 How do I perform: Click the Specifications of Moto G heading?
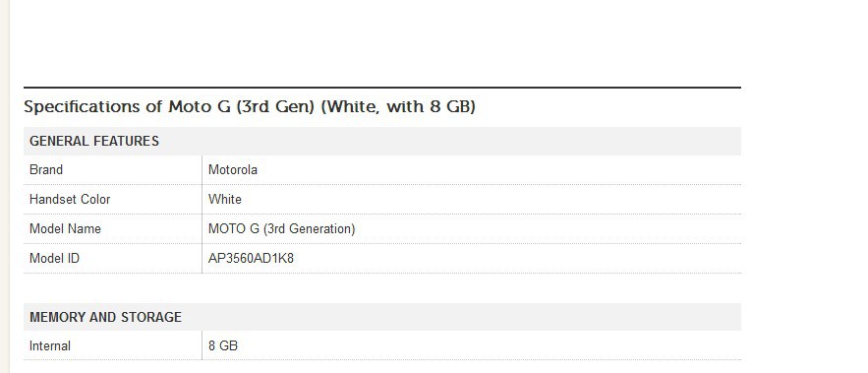[x=249, y=106]
